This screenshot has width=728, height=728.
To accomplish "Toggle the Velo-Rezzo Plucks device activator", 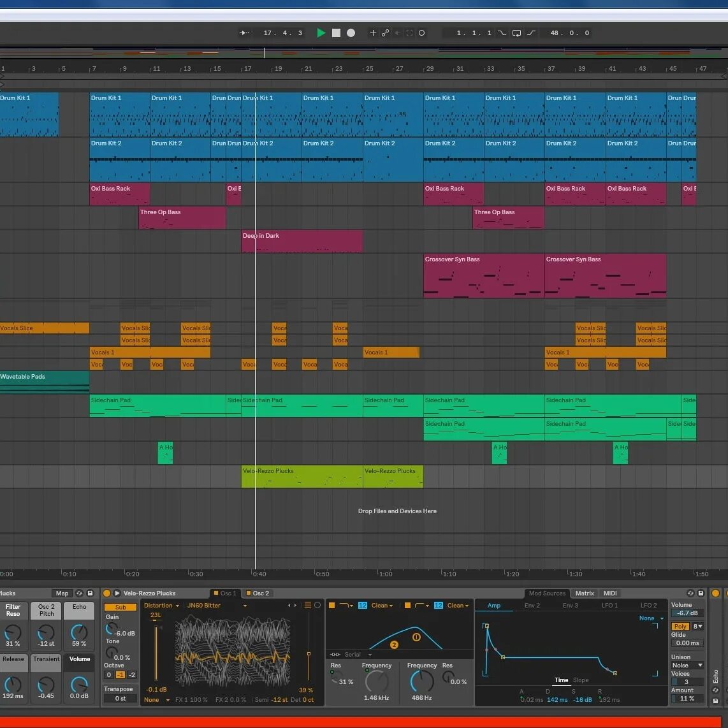I will (x=106, y=593).
